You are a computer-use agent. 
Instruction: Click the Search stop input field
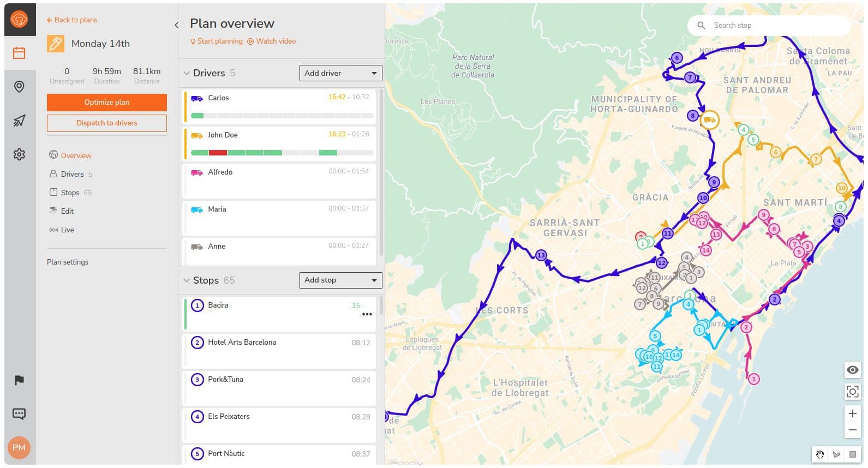[775, 25]
